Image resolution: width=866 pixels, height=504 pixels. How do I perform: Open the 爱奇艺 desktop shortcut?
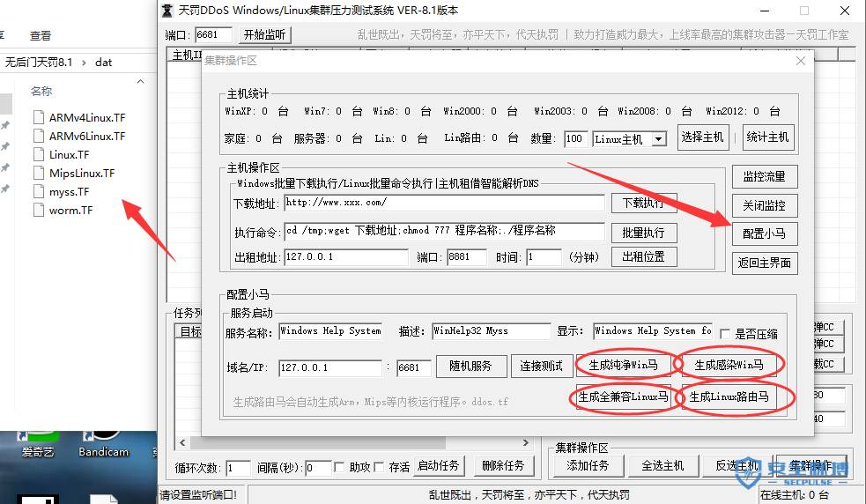tap(38, 445)
